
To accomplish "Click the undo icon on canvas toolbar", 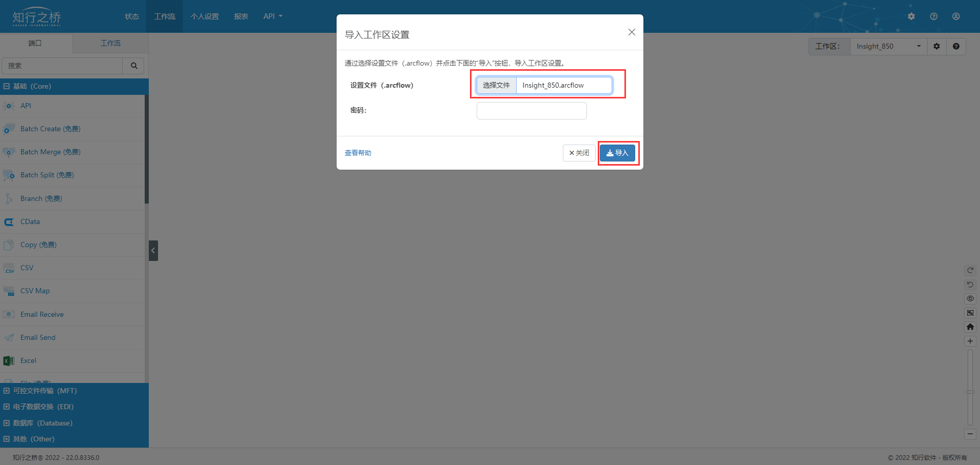I will 970,284.
